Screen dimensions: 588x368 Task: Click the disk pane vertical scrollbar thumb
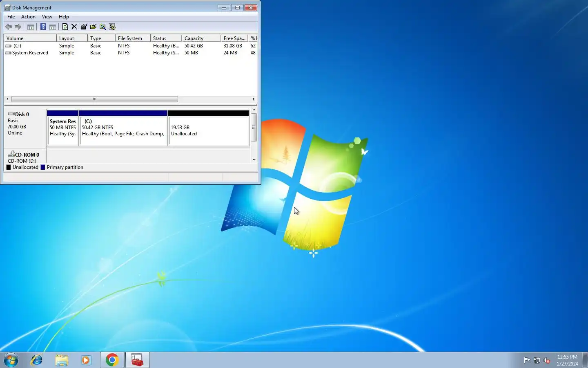pyautogui.click(x=254, y=127)
